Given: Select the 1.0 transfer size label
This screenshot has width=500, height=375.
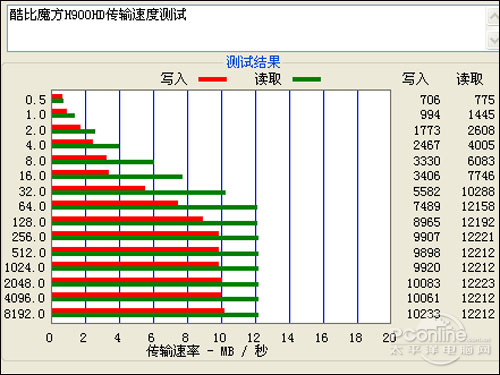Looking at the screenshot, I should 36,115.
